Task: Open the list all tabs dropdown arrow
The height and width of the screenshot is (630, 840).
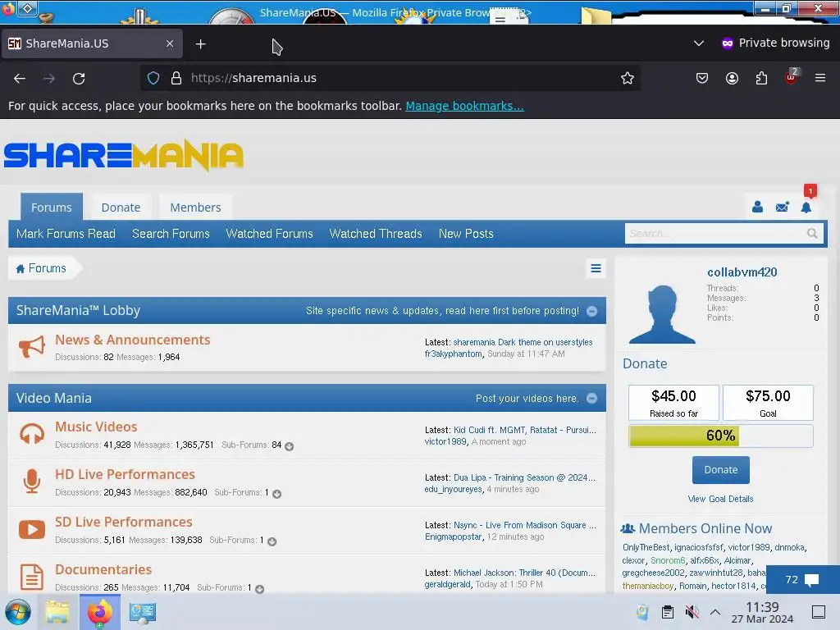Action: coord(699,43)
